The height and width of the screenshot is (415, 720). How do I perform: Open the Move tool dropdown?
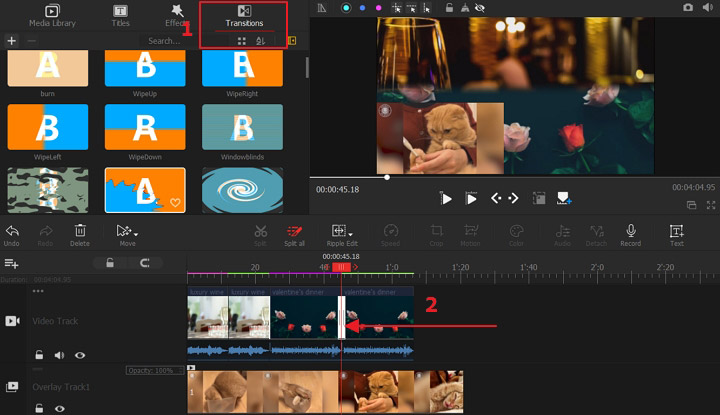pos(127,231)
